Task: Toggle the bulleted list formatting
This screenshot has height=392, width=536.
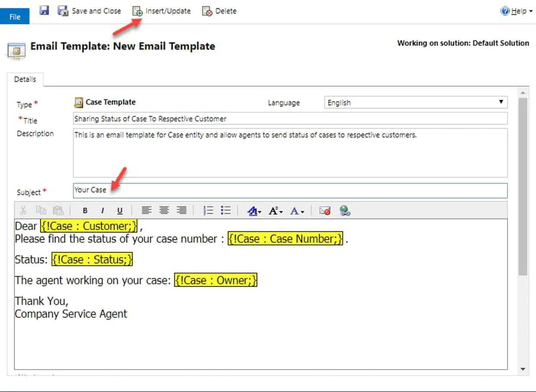Action: point(225,210)
